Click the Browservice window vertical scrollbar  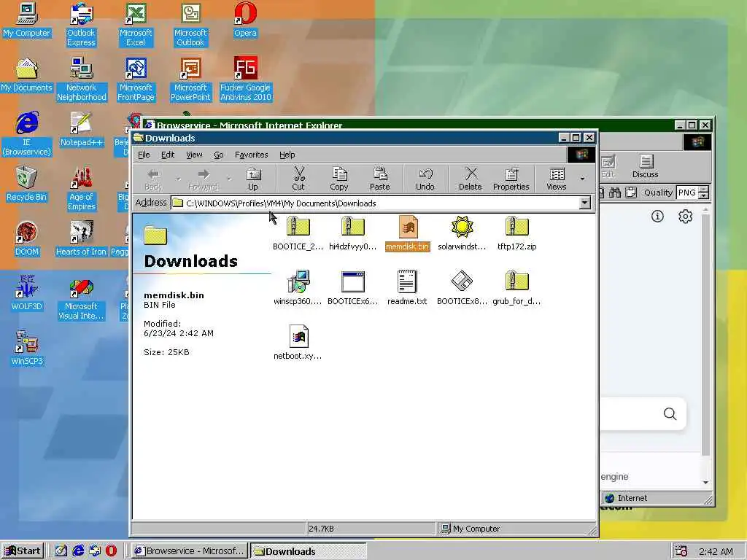click(x=705, y=348)
